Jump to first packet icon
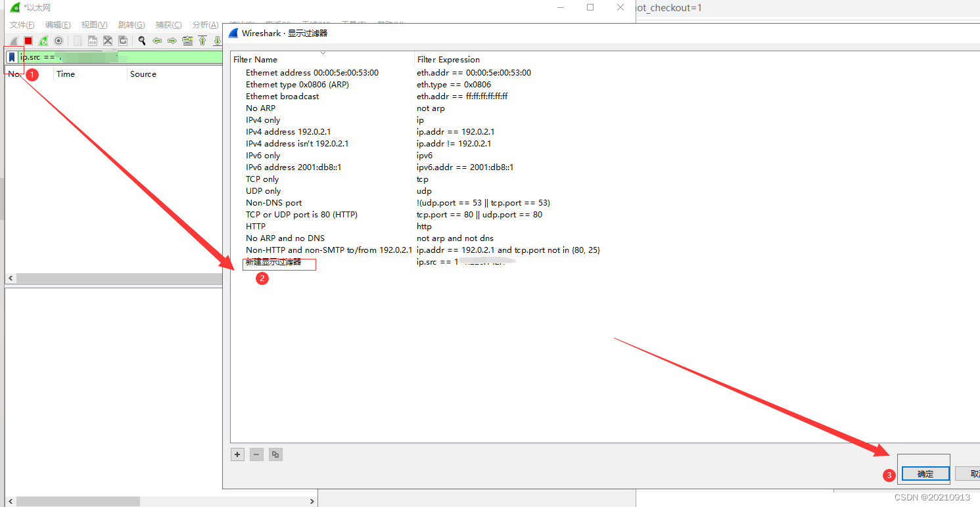Viewport: 980px width, 507px height. coord(202,41)
